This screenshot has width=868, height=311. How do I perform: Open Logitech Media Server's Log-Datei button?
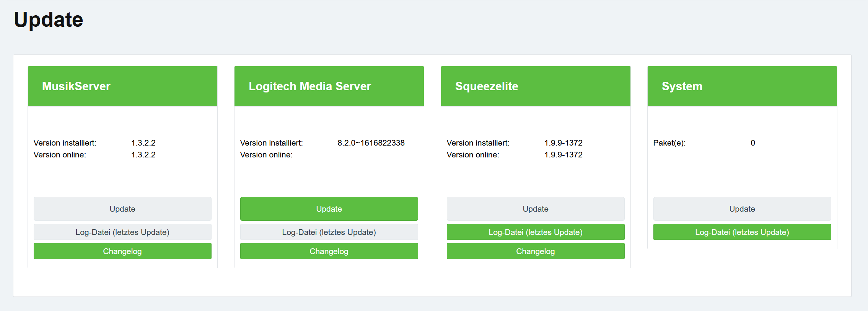pos(329,232)
